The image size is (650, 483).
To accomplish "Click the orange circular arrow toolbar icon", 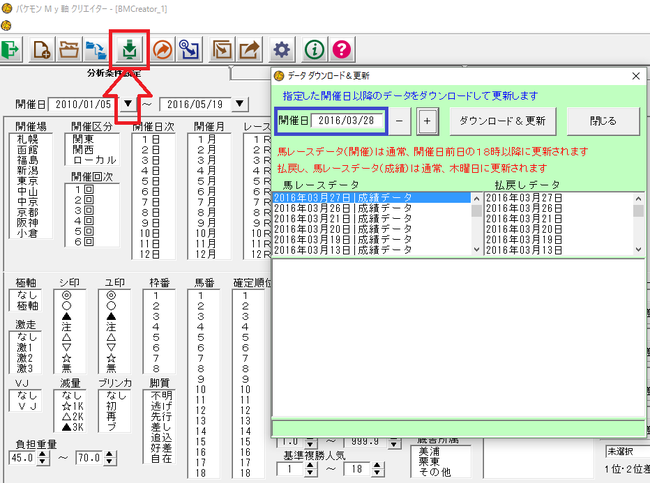I will 162,50.
